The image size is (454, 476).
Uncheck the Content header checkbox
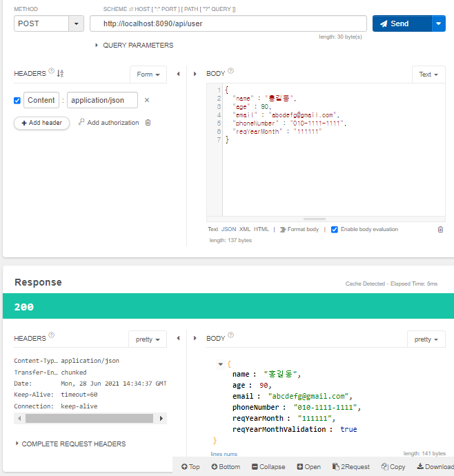point(17,101)
